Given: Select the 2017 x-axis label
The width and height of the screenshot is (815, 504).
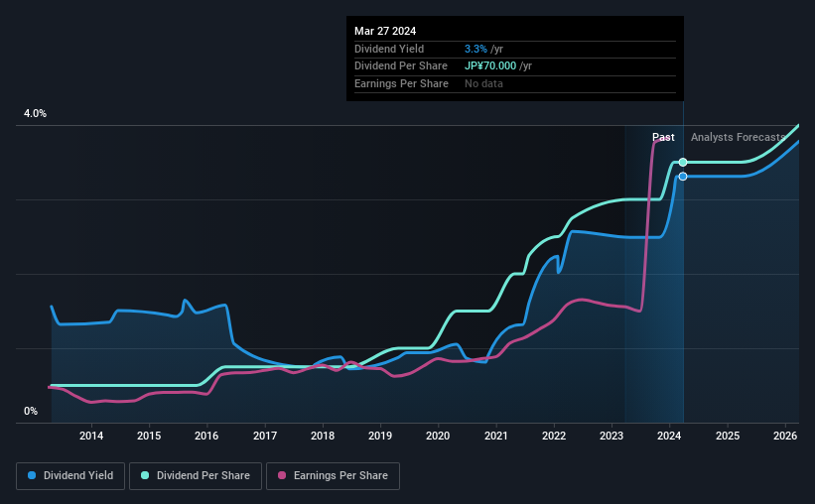Looking at the screenshot, I should pos(265,436).
